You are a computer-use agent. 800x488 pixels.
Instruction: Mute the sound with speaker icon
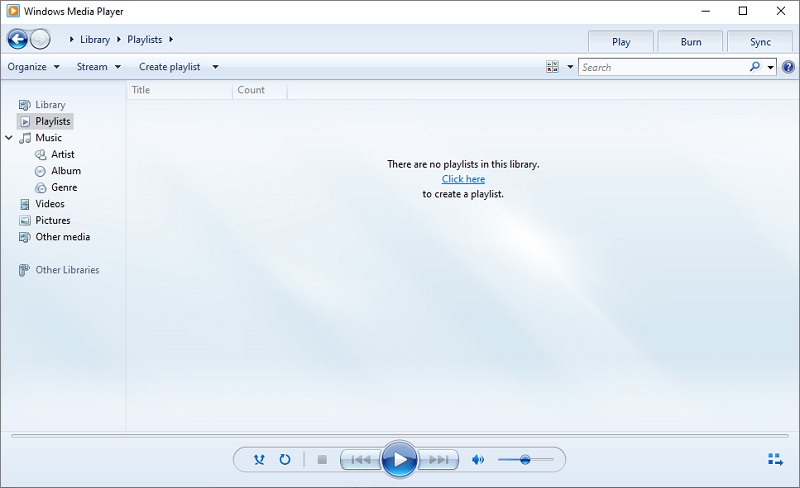(x=478, y=460)
